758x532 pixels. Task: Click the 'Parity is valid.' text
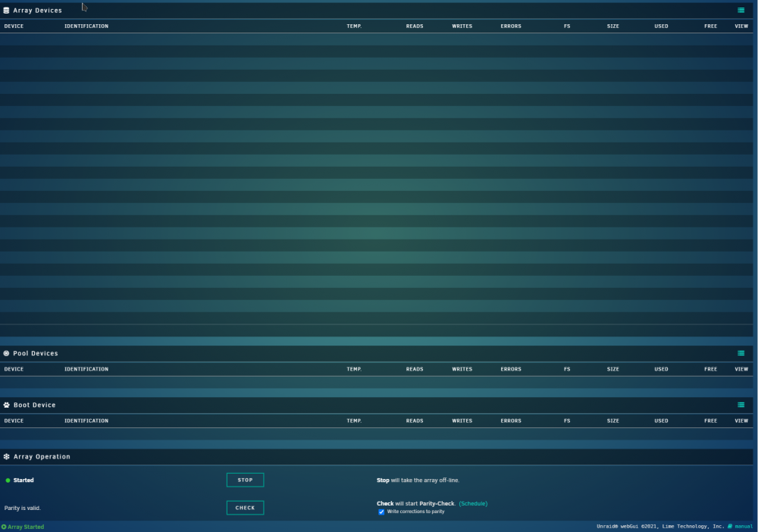pos(22,508)
